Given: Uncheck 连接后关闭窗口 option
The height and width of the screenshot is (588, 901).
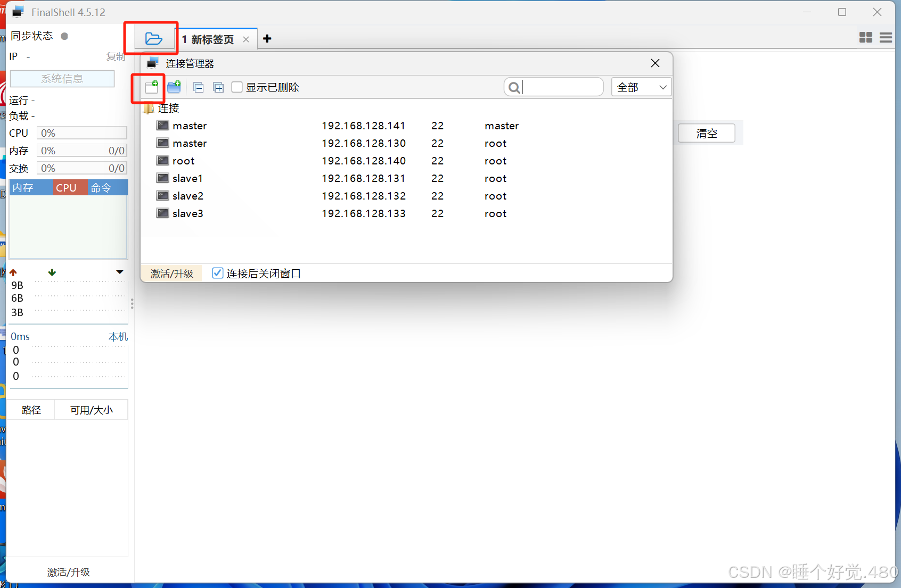Looking at the screenshot, I should 217,272.
